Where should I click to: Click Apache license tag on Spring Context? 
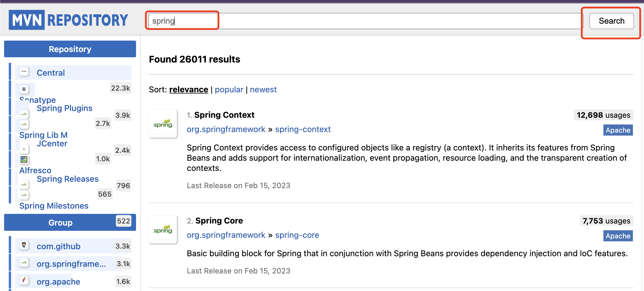(618, 130)
